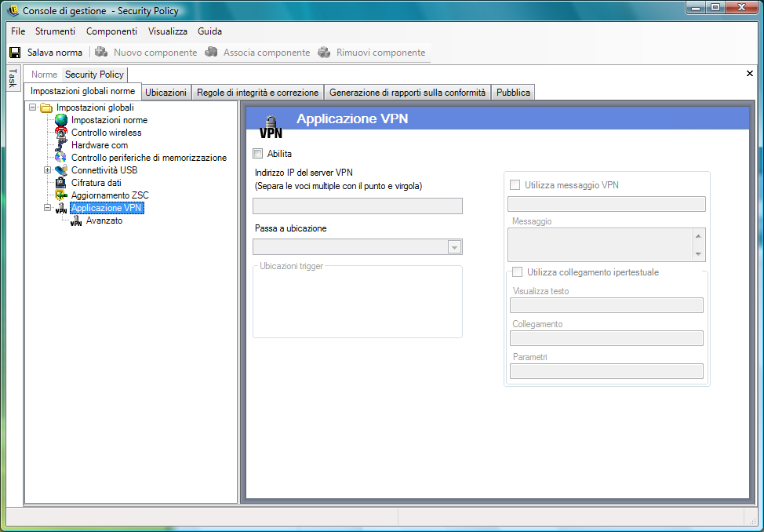Click the Hardware com icon

[61, 145]
